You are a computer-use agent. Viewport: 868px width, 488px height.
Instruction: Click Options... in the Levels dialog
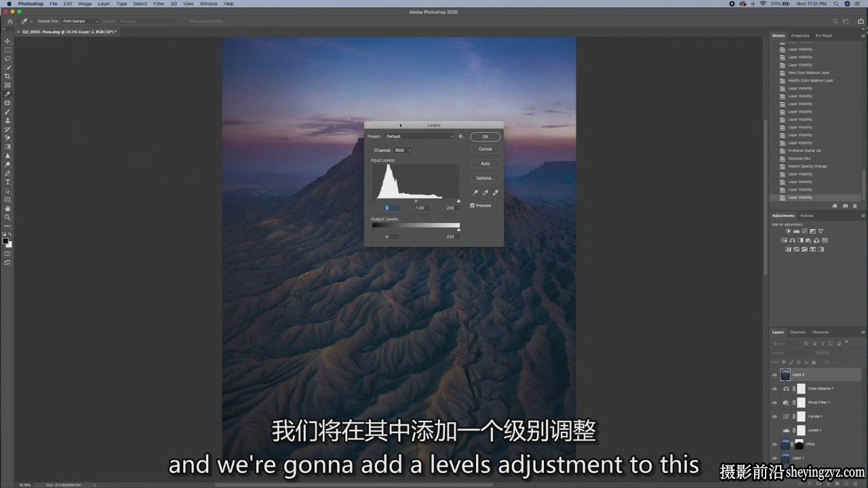(x=486, y=178)
